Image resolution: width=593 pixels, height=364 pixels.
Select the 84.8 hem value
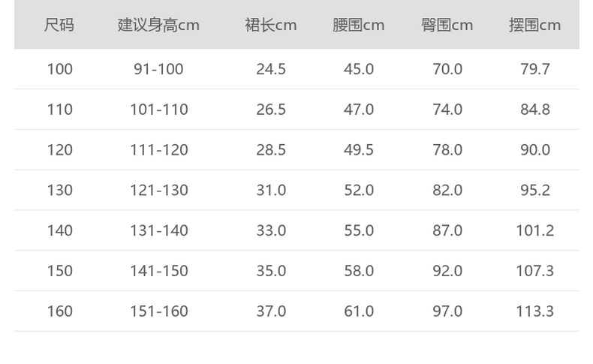[x=535, y=110]
